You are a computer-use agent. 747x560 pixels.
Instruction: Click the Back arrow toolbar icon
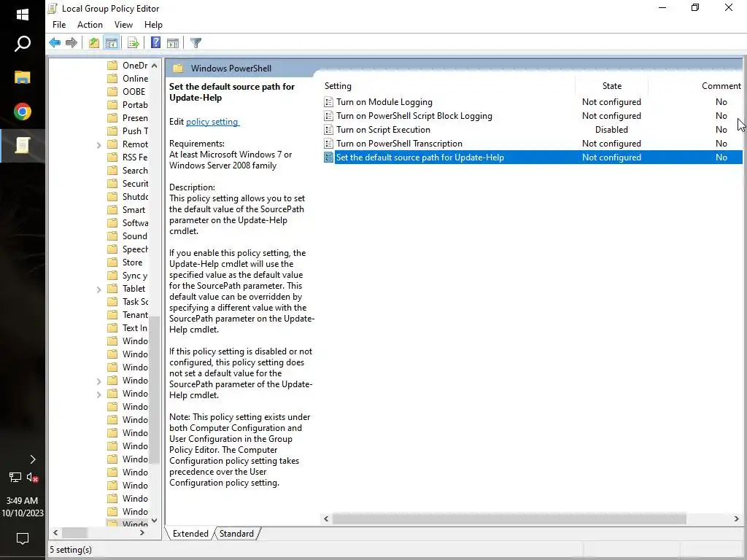[x=55, y=43]
